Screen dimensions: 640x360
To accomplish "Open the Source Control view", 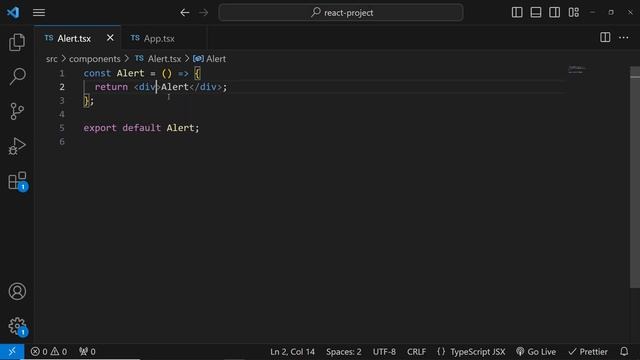I will [17, 111].
